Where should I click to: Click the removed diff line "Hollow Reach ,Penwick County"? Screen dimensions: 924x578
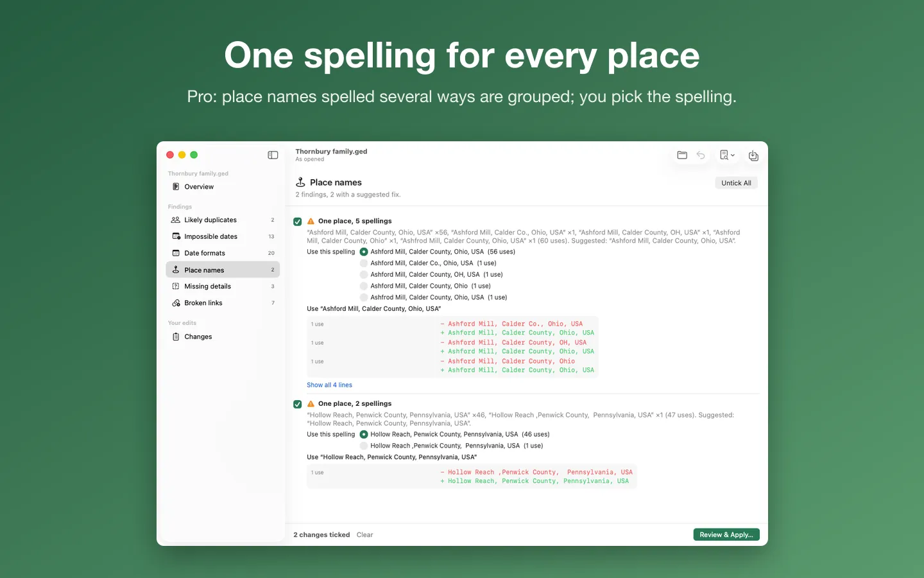[x=536, y=473]
